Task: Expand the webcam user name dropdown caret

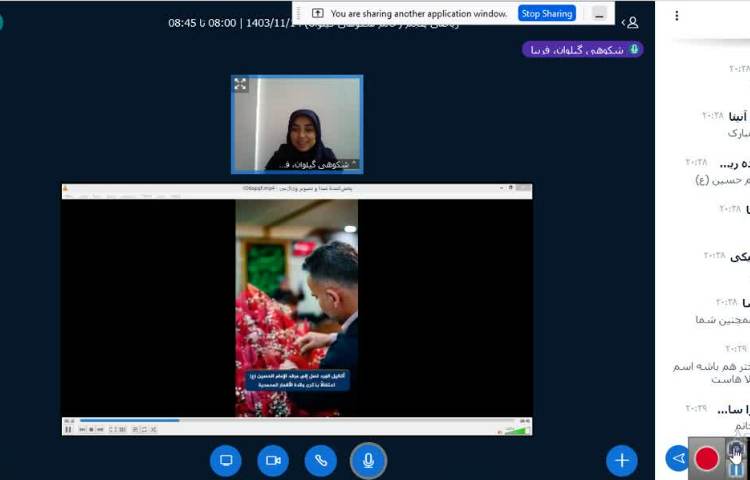Action: pos(352,163)
